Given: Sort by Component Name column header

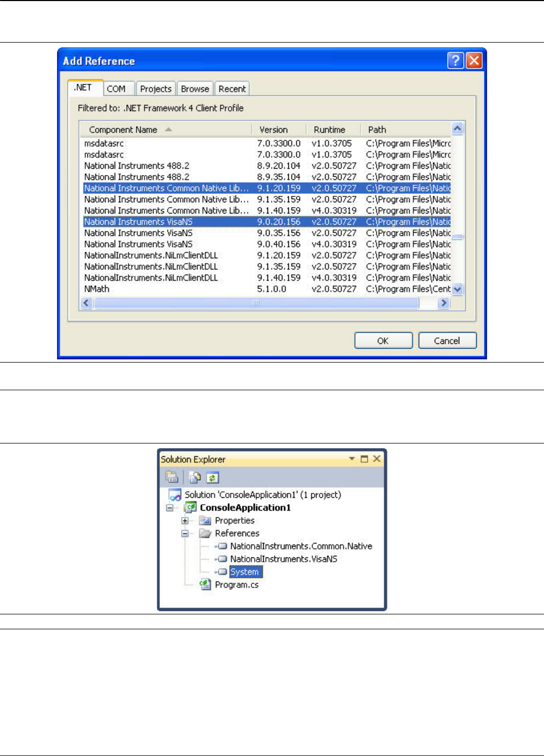Looking at the screenshot, I should (166, 129).
